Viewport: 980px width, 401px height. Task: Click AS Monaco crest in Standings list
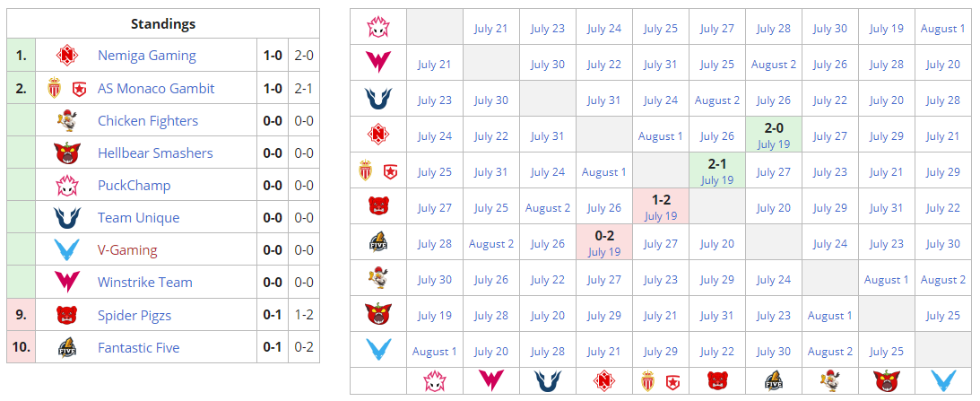[56, 88]
